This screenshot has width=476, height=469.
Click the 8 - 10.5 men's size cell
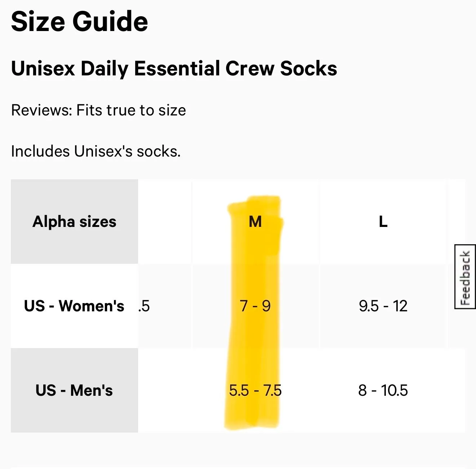pos(383,390)
